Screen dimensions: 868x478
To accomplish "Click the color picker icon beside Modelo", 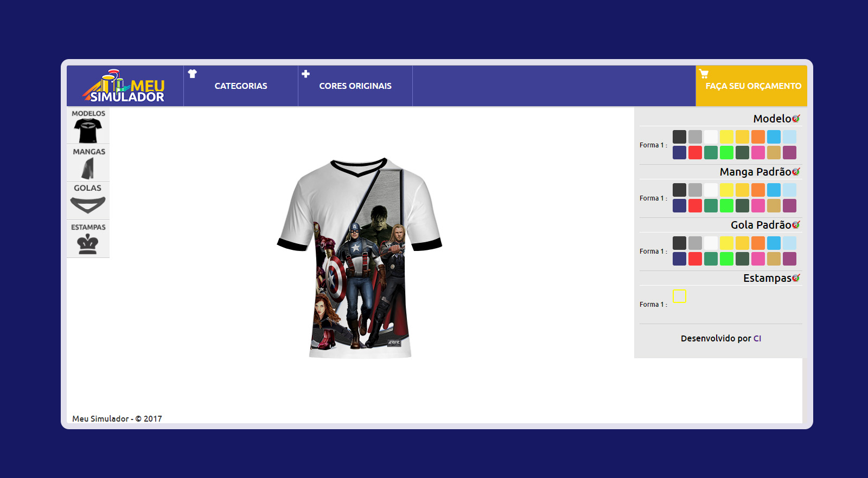I will pyautogui.click(x=796, y=118).
